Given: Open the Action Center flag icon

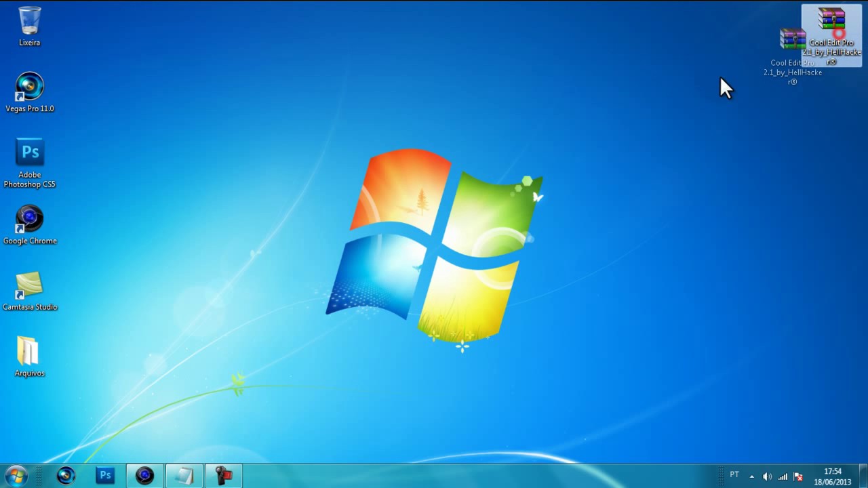Looking at the screenshot, I should pos(798,476).
